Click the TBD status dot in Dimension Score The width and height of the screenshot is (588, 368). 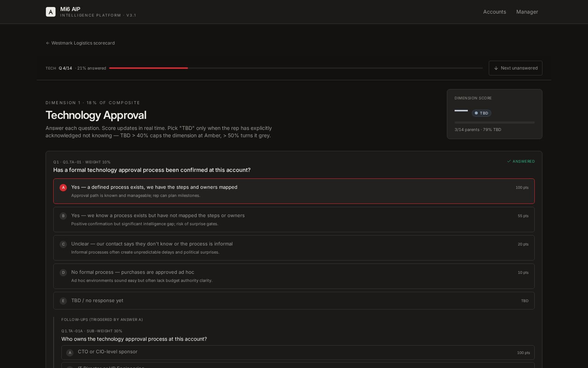(476, 113)
